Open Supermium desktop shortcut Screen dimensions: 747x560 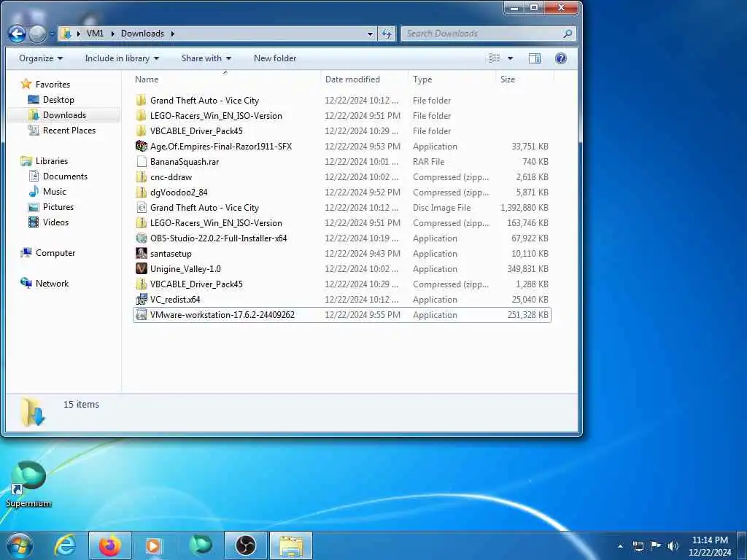coord(28,484)
